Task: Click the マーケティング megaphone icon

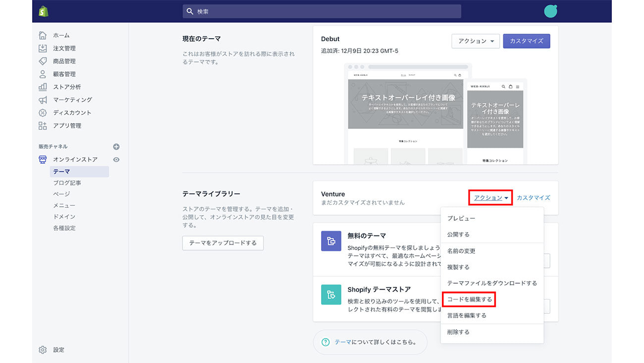Action: point(43,100)
